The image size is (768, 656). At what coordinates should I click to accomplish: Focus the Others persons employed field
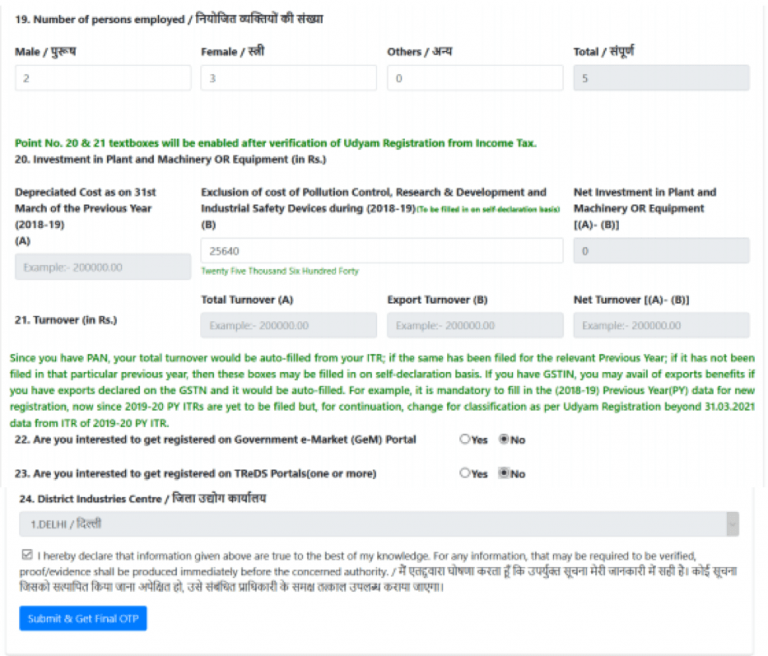pos(475,78)
